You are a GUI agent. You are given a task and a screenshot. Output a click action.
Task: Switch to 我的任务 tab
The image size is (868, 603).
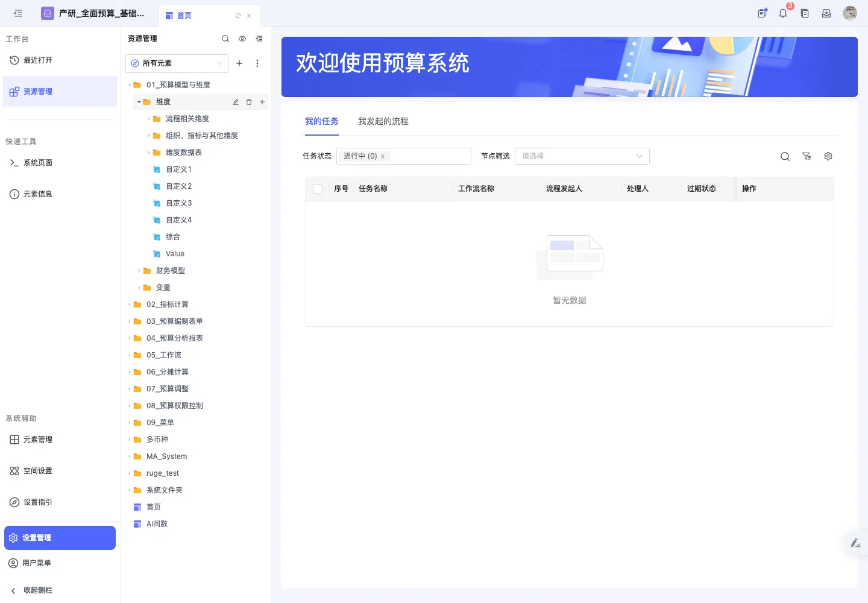click(322, 121)
